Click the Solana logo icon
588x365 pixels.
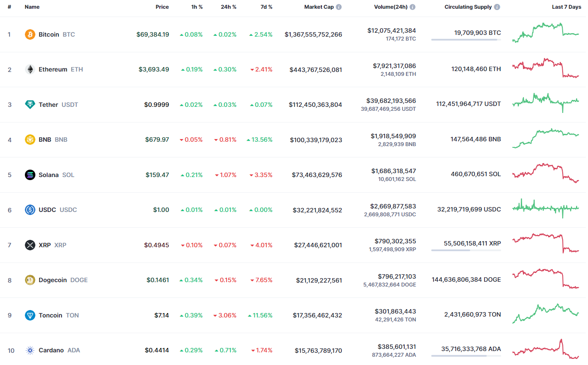click(x=30, y=175)
